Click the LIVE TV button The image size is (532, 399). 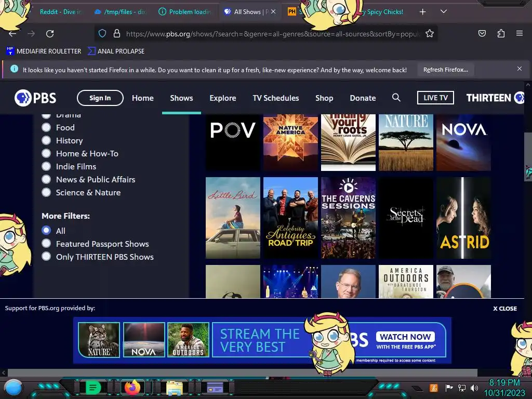(x=435, y=98)
